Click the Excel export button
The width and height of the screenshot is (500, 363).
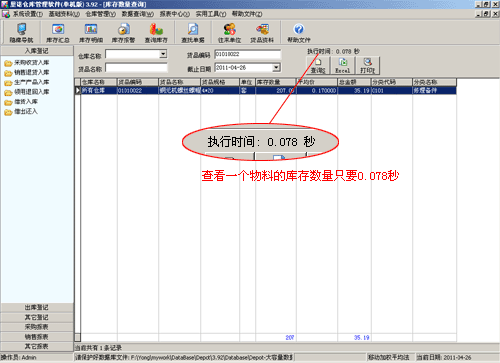(x=343, y=66)
